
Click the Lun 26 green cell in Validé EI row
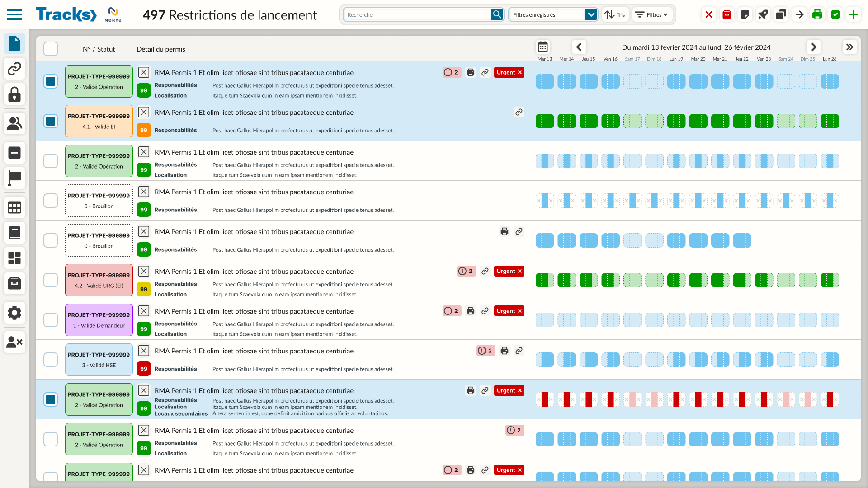point(830,121)
